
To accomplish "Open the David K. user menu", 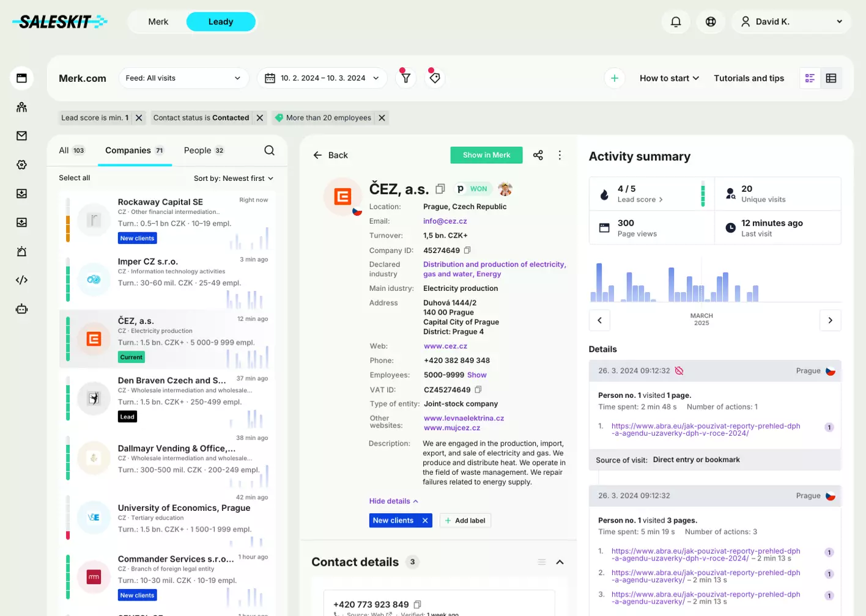I will pyautogui.click(x=791, y=21).
